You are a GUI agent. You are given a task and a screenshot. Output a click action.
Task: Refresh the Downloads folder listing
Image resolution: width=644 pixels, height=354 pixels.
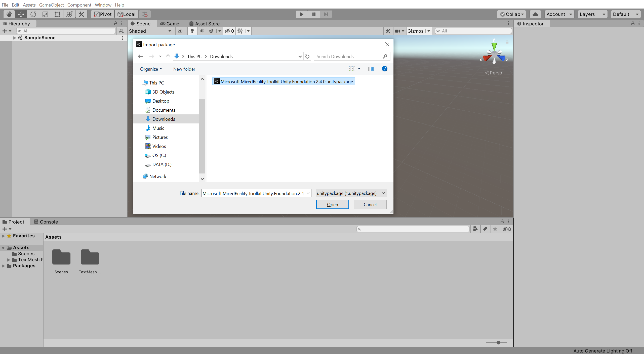(307, 57)
